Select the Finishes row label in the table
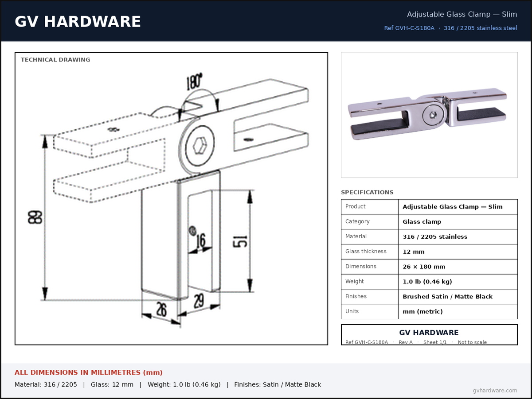532x399 pixels. [356, 296]
